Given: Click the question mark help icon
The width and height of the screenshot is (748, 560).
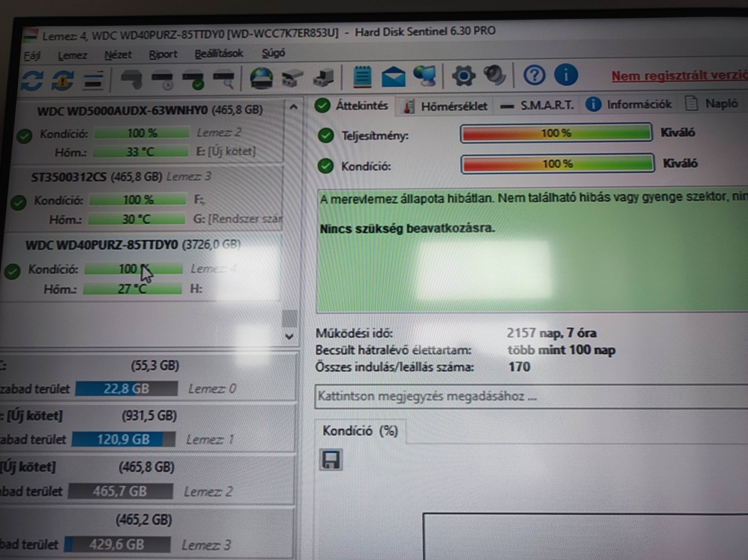Looking at the screenshot, I should (534, 75).
